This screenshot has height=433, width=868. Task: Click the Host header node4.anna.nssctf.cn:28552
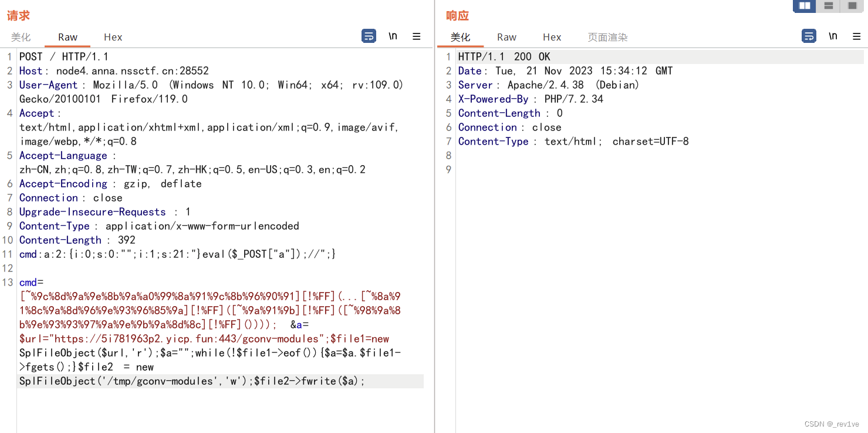click(114, 71)
